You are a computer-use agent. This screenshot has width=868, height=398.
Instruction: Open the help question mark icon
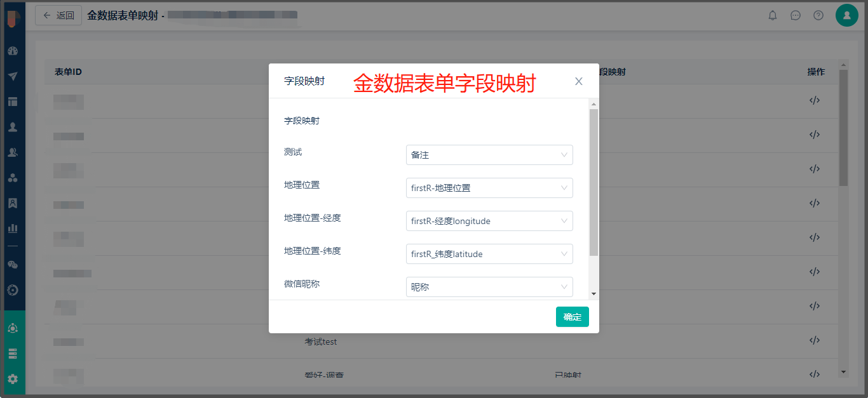point(818,15)
